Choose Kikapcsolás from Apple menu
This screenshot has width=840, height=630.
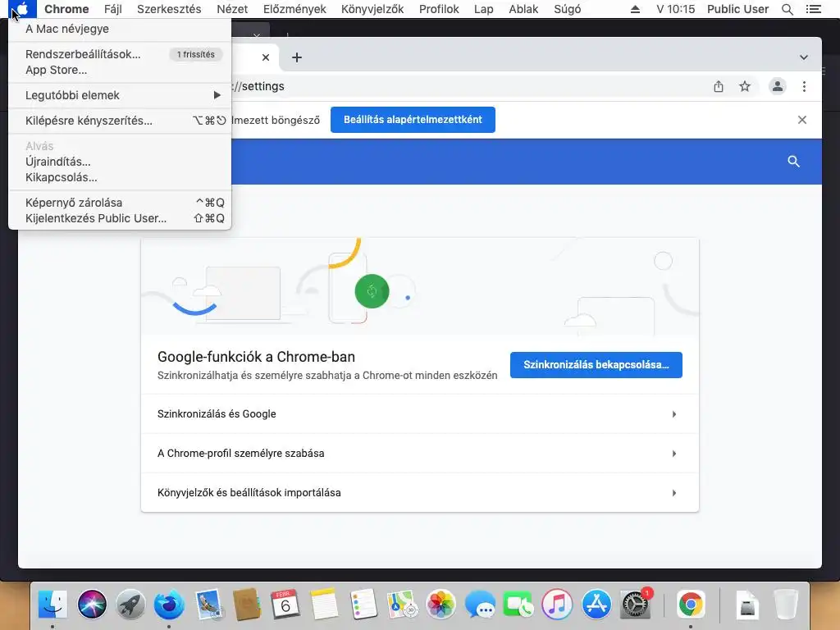coord(120,177)
